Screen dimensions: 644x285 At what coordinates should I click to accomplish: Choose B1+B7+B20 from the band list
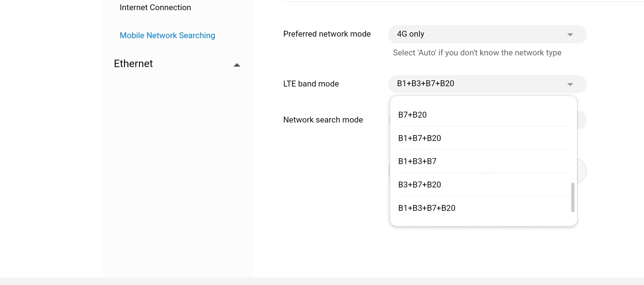(x=420, y=138)
